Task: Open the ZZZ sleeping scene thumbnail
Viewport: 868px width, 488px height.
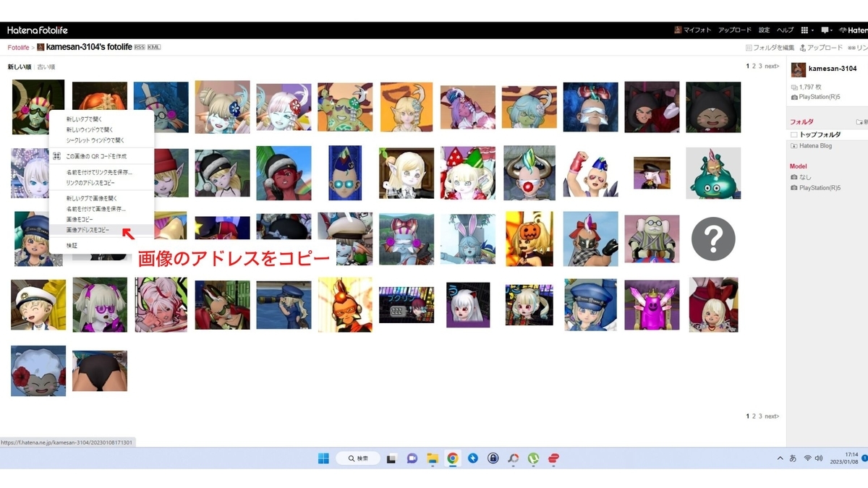Action: (407, 305)
